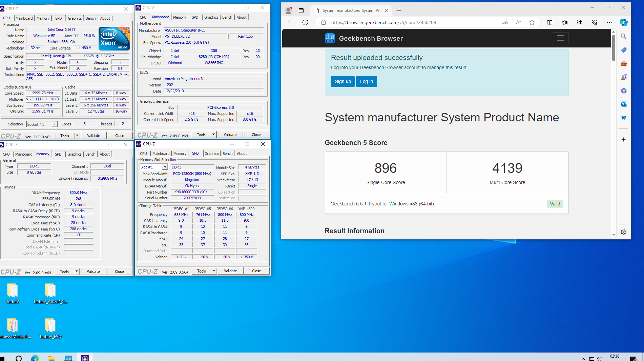Screen dimensions: 644x361
Task: Select the TurboV desktop folder
Action: (x=13, y=294)
